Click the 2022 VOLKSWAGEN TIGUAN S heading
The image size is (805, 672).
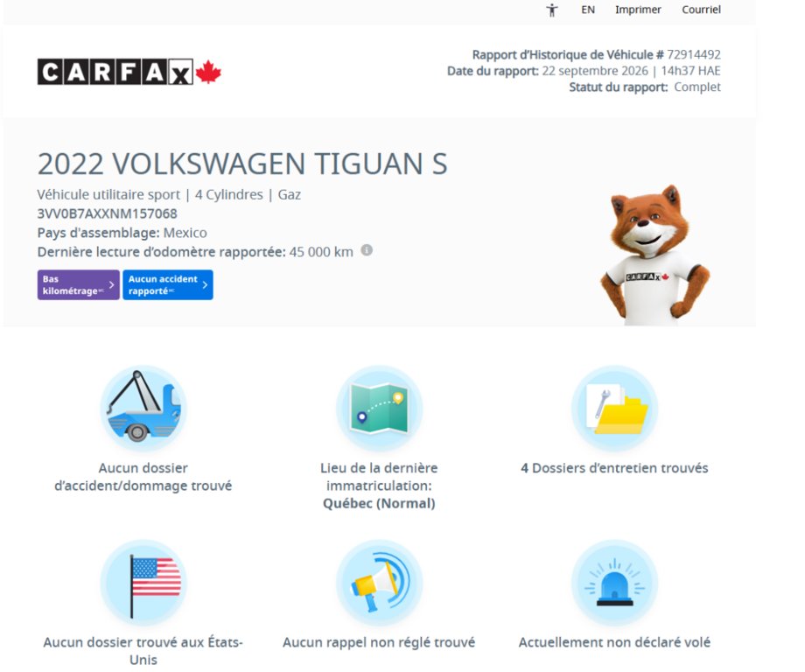tap(242, 164)
